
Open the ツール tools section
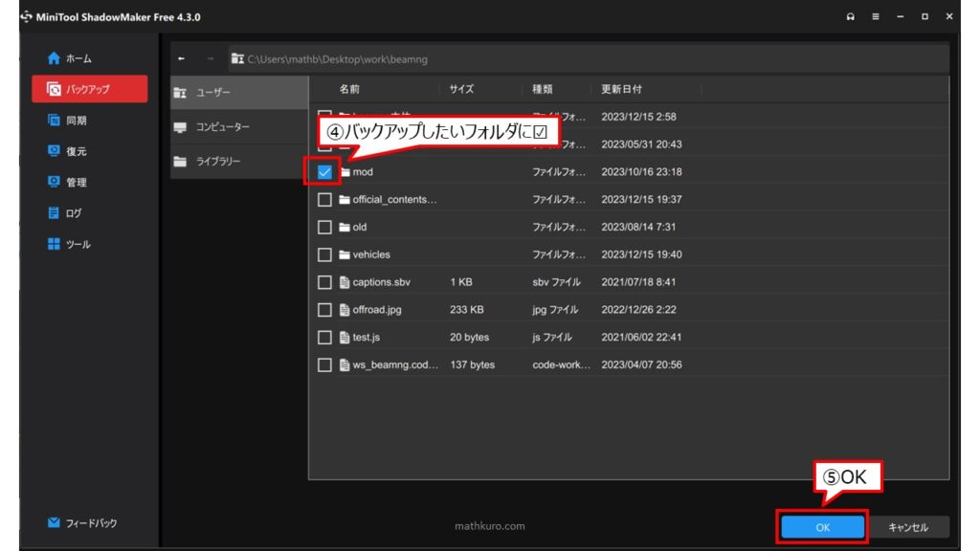tap(69, 244)
